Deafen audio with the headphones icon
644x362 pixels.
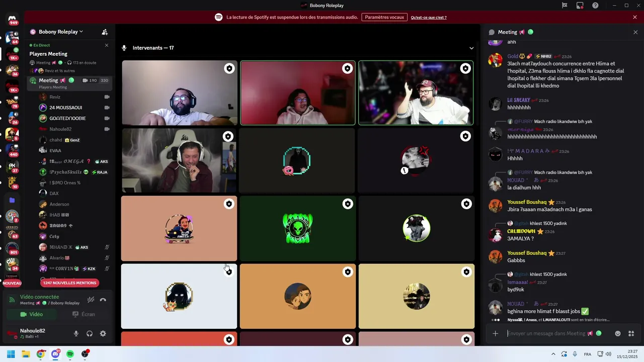tap(90, 333)
